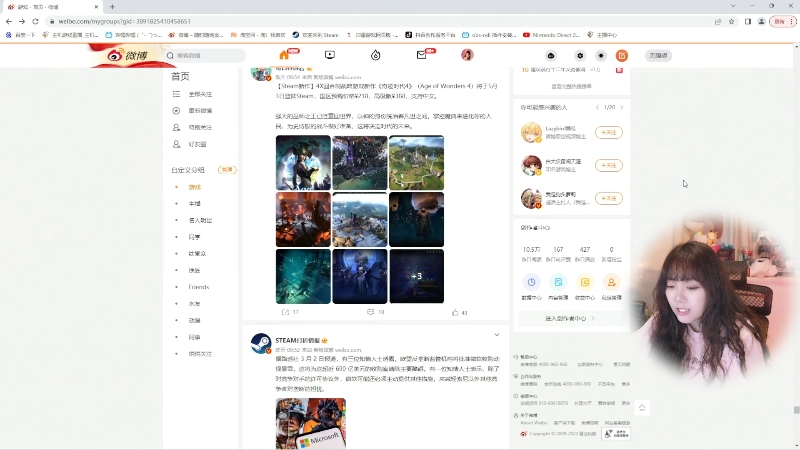Open the 数据中心 blue clock icon
Image resolution: width=800 pixels, height=450 pixels.
[x=531, y=282]
